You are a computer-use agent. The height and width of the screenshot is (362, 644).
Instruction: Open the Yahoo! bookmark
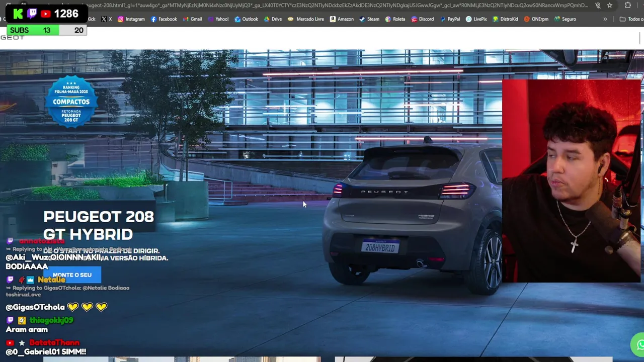pos(218,19)
